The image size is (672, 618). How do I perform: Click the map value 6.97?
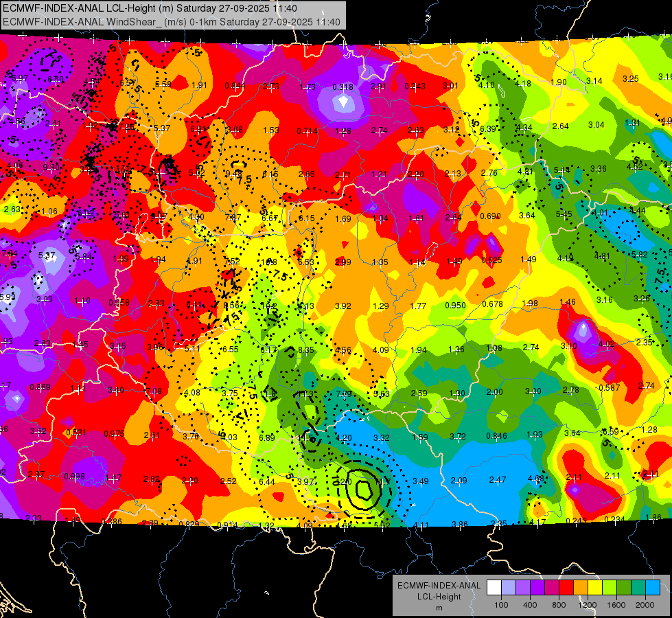click(20, 78)
